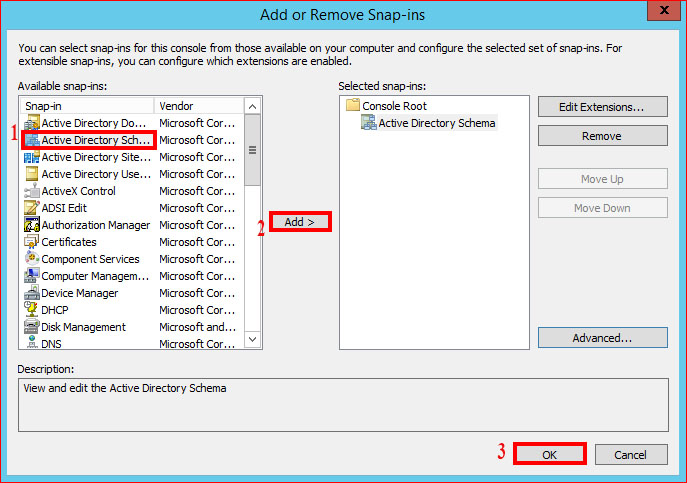Click the ActiveX Control icon
Image resolution: width=687 pixels, height=483 pixels.
tap(32, 191)
